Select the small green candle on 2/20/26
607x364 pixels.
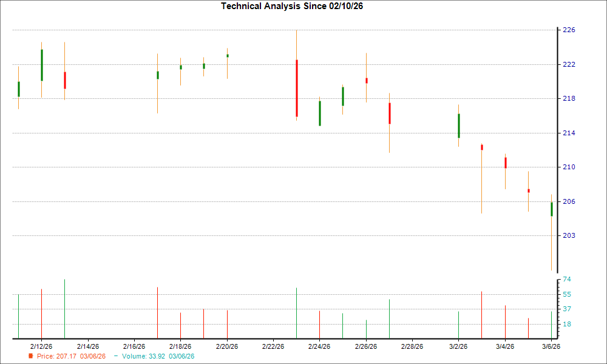point(227,55)
